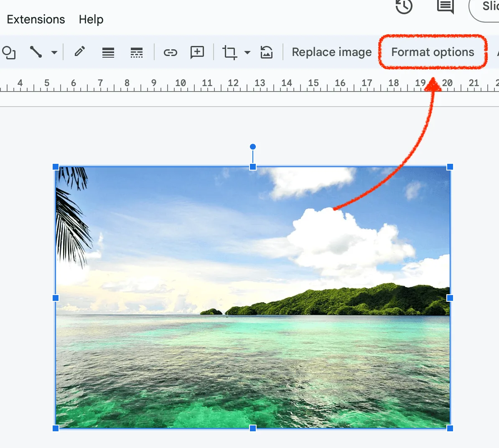Expand the mask image dropdown arrow

(x=247, y=52)
